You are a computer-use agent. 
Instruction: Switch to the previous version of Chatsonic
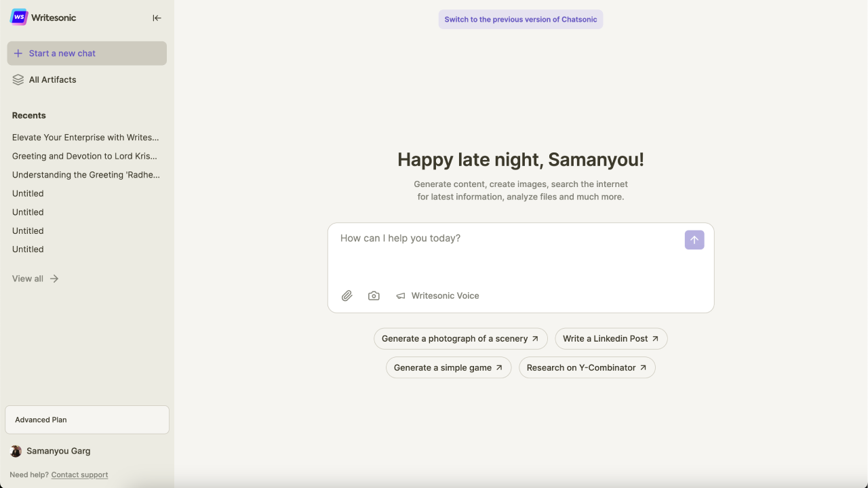tap(521, 20)
